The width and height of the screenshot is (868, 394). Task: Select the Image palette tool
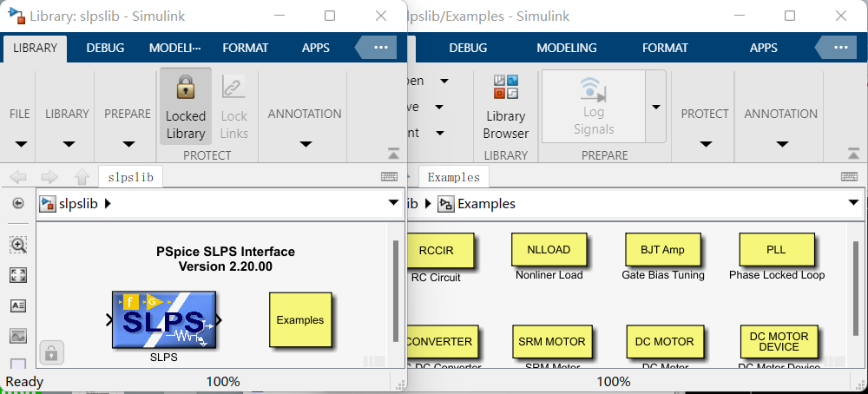pyautogui.click(x=18, y=335)
